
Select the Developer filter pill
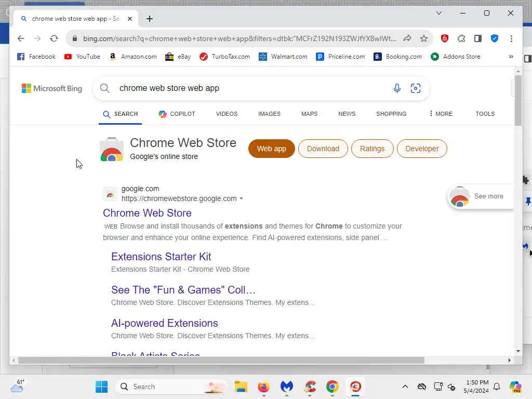(422, 149)
